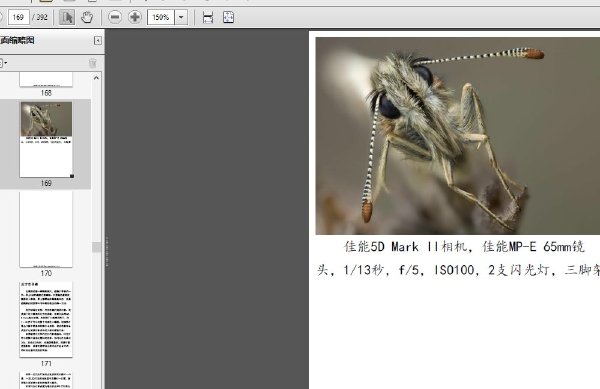Click the current page number field
The image size is (600, 389).
(18, 17)
